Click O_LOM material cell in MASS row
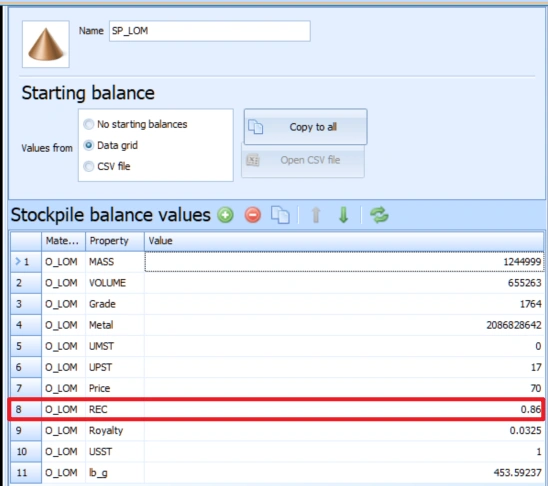This screenshot has height=486, width=548. tap(63, 262)
